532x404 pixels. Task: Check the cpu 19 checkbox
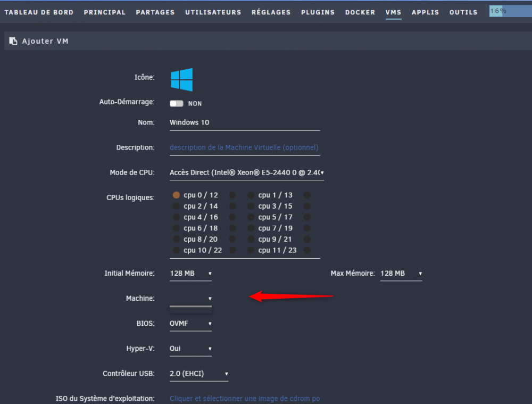(307, 228)
